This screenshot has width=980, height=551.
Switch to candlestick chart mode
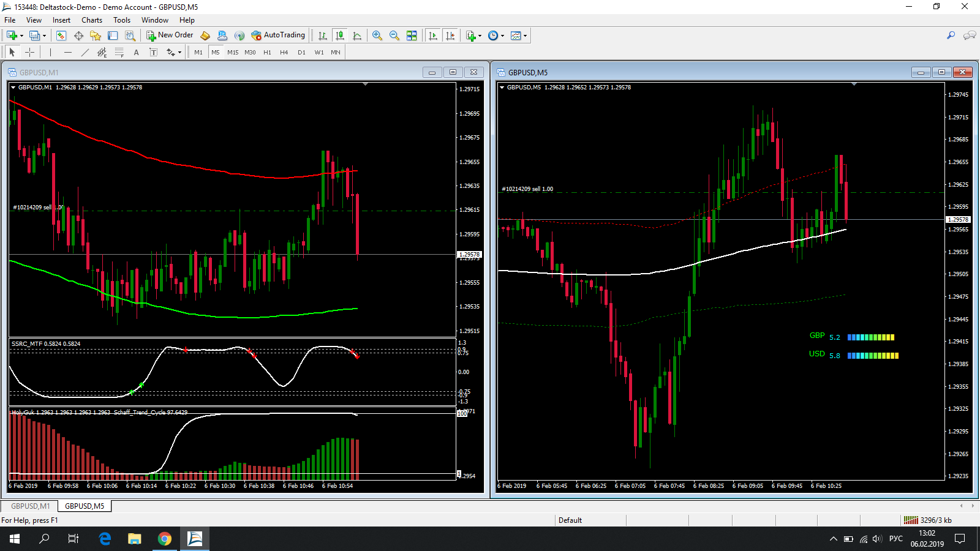coord(340,36)
